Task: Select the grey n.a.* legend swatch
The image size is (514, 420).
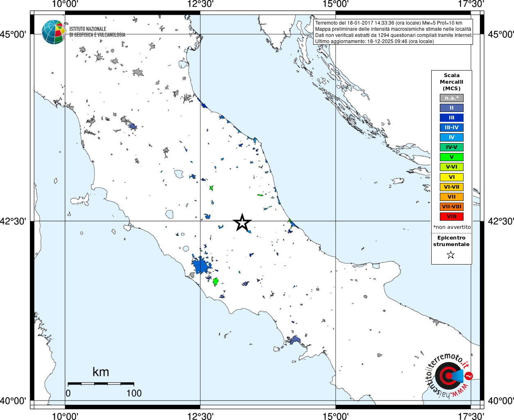Action: tap(452, 98)
